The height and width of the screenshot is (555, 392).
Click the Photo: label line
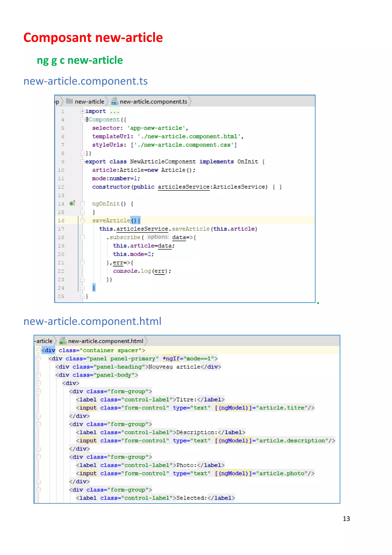[150, 465]
